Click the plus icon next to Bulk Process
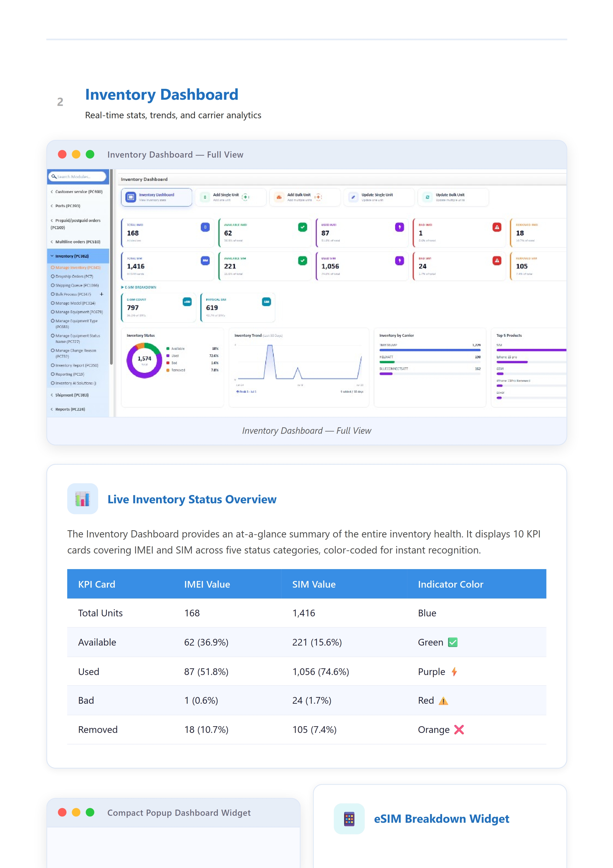613x868 pixels. [x=102, y=294]
